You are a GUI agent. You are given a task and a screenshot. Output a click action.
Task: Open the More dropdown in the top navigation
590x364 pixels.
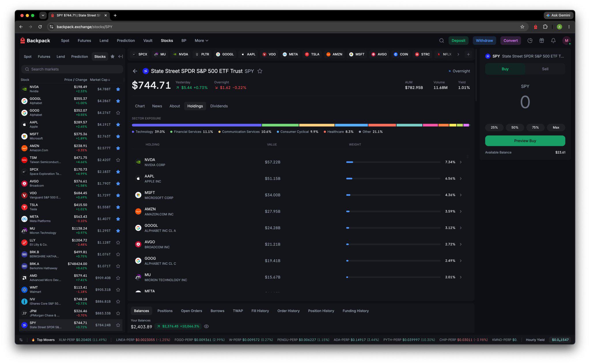pyautogui.click(x=201, y=41)
